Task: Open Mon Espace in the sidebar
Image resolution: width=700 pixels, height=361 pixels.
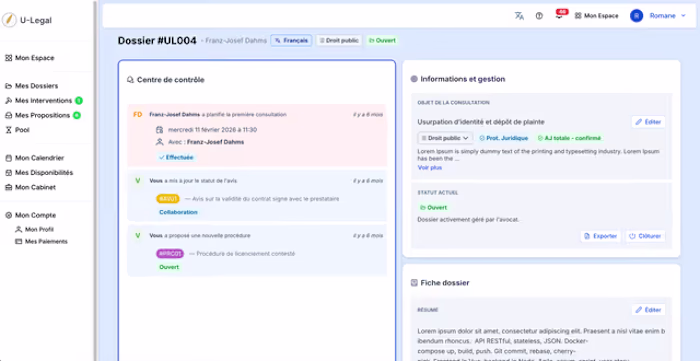Action: pyautogui.click(x=29, y=58)
